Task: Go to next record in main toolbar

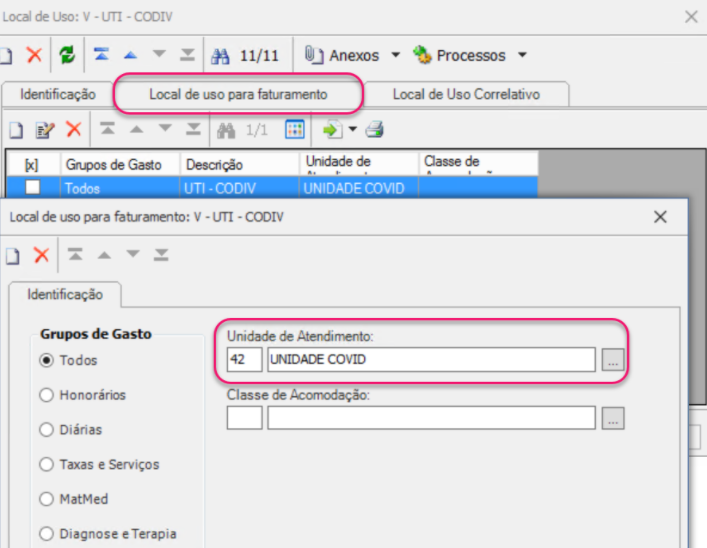Action: tap(159, 55)
